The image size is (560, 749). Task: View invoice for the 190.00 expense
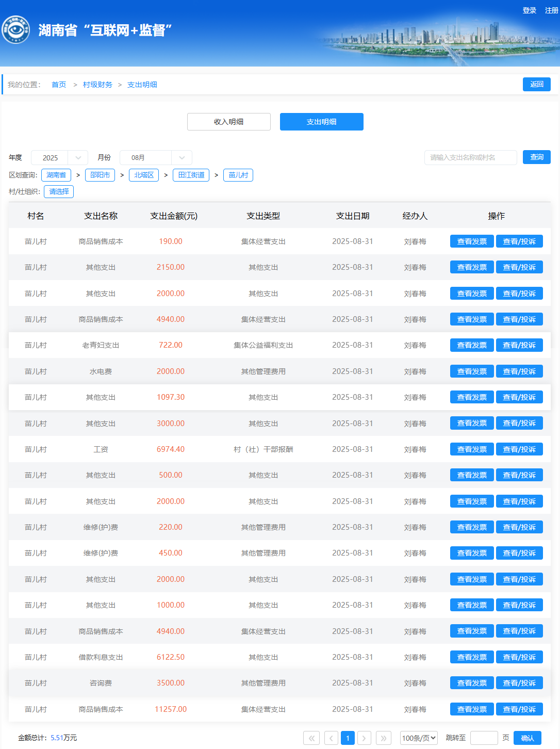(x=472, y=241)
